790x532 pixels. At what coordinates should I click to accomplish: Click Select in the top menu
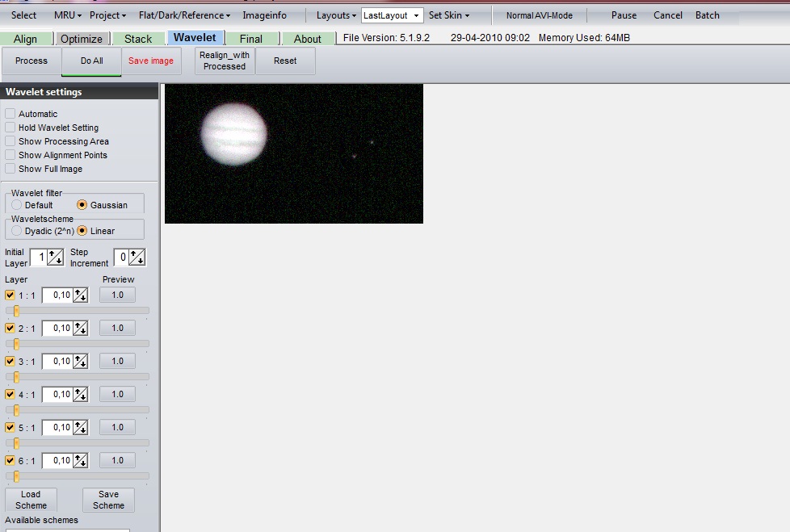[x=23, y=15]
